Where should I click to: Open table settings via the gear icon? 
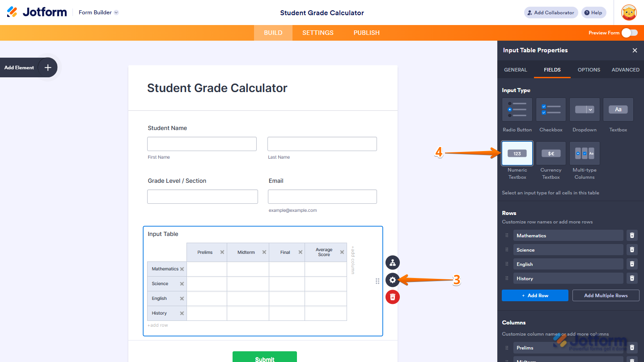click(392, 280)
